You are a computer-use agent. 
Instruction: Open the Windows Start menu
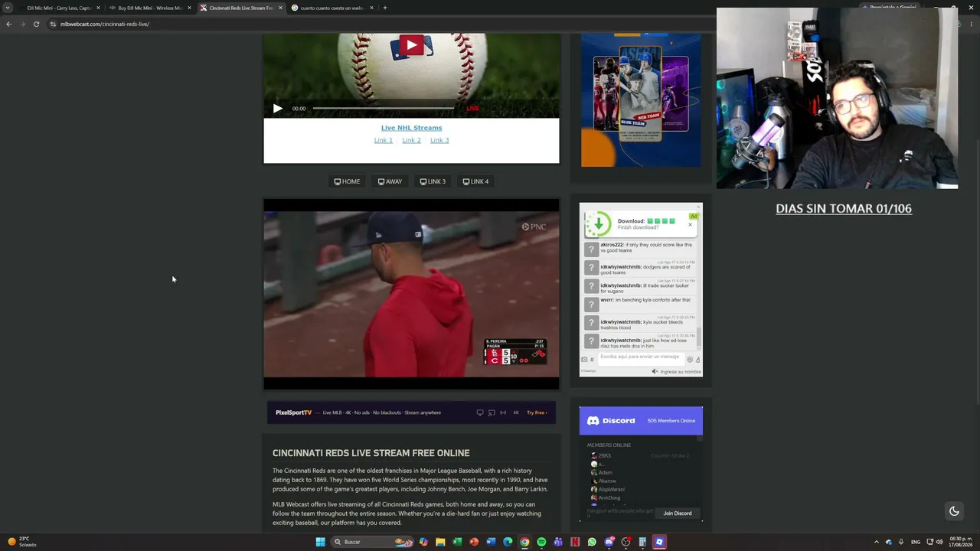(320, 542)
